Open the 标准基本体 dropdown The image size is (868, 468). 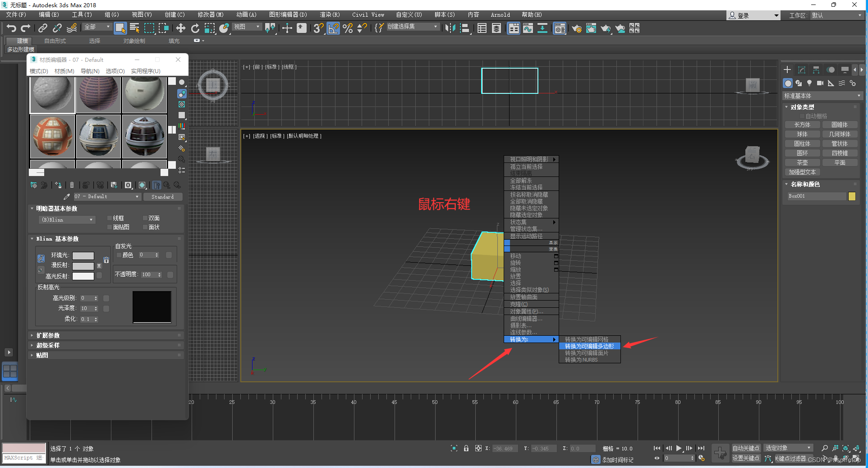[x=822, y=96]
